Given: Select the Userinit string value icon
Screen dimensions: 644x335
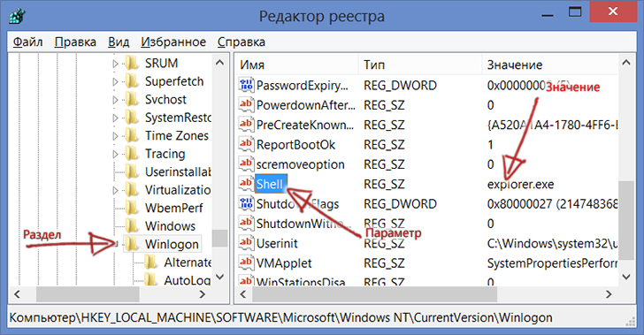Looking at the screenshot, I should [246, 242].
